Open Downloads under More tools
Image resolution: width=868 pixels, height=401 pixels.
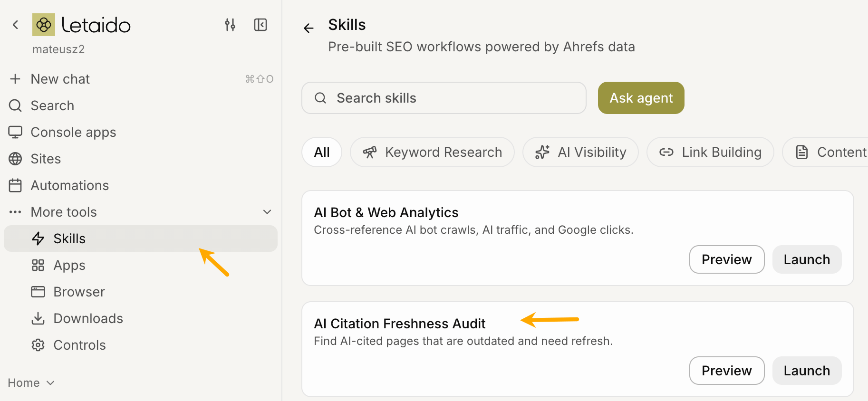pyautogui.click(x=141, y=318)
